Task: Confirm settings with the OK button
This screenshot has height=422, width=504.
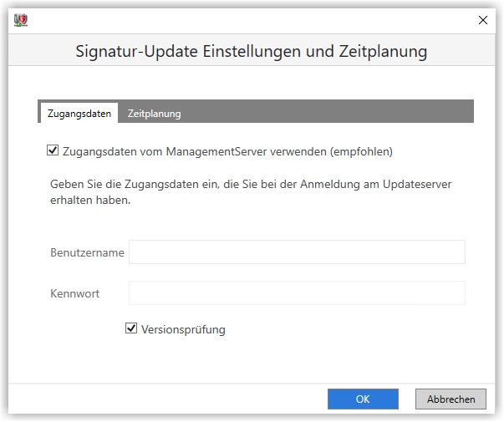Action: pyautogui.click(x=363, y=399)
